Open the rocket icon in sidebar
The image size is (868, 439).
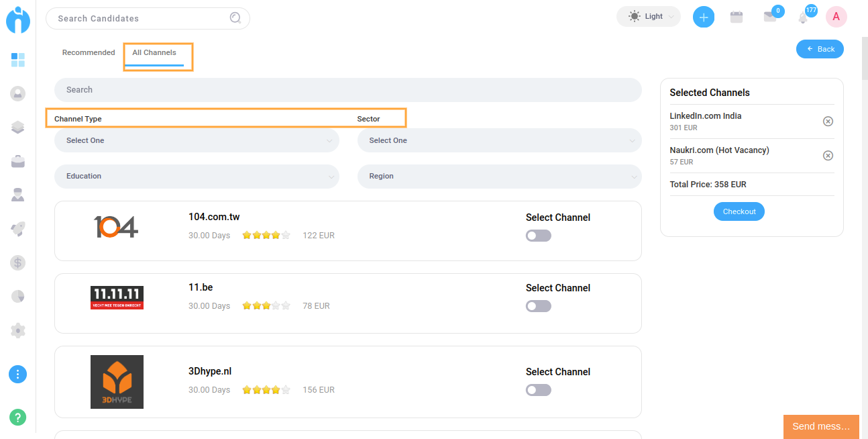pos(18,229)
